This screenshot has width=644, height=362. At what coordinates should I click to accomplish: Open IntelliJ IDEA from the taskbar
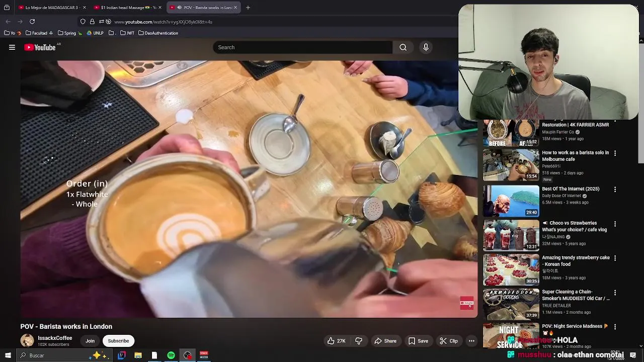click(121, 355)
